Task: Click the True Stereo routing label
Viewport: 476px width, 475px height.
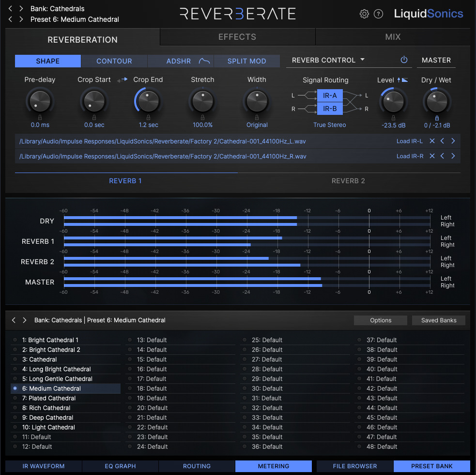Action: pos(330,125)
